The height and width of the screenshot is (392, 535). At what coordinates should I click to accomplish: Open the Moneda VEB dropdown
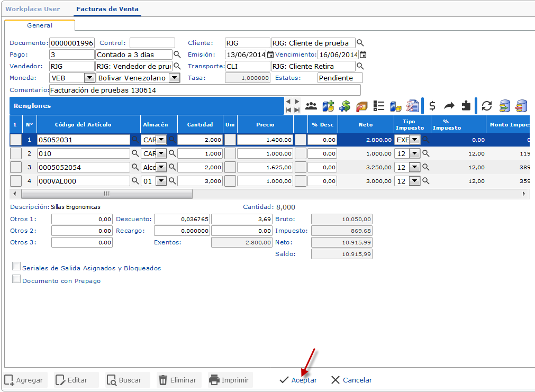(89, 78)
